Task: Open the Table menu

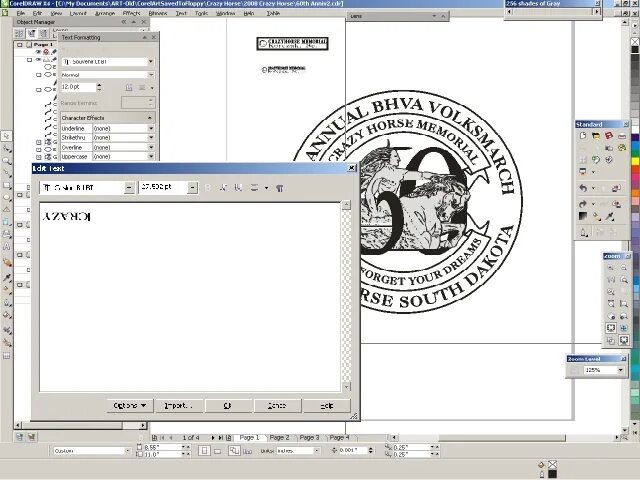Action: (x=273, y=13)
